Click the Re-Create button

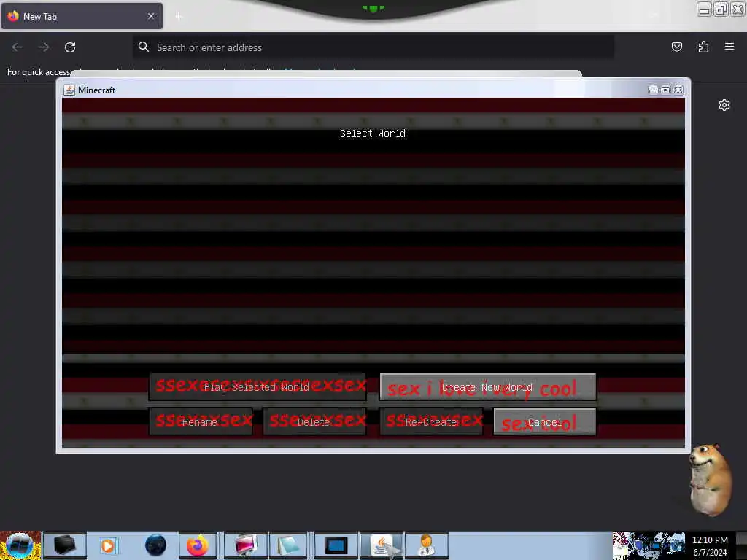click(431, 421)
